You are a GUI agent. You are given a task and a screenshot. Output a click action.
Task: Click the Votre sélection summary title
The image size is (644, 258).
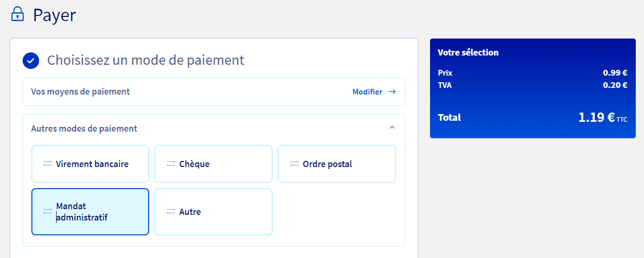pyautogui.click(x=468, y=52)
